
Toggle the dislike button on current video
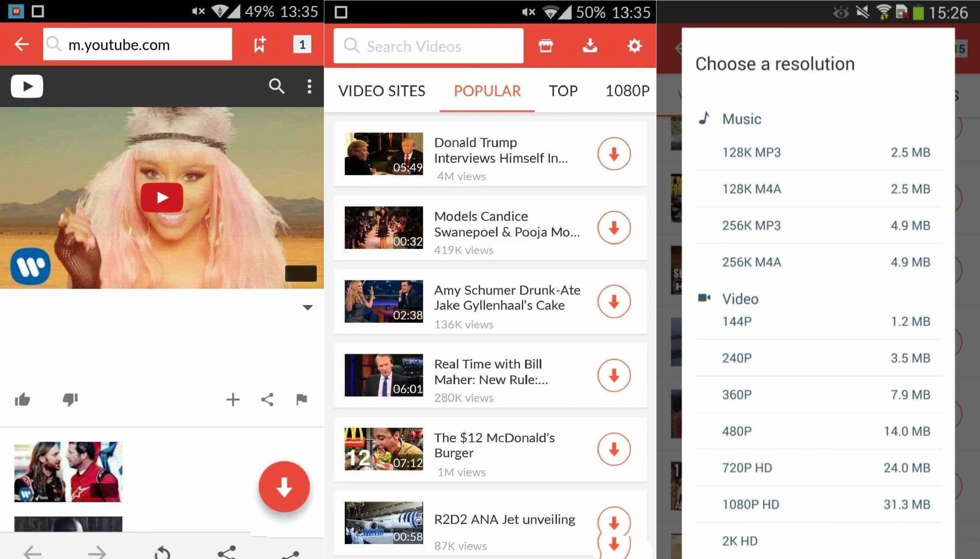coord(70,400)
